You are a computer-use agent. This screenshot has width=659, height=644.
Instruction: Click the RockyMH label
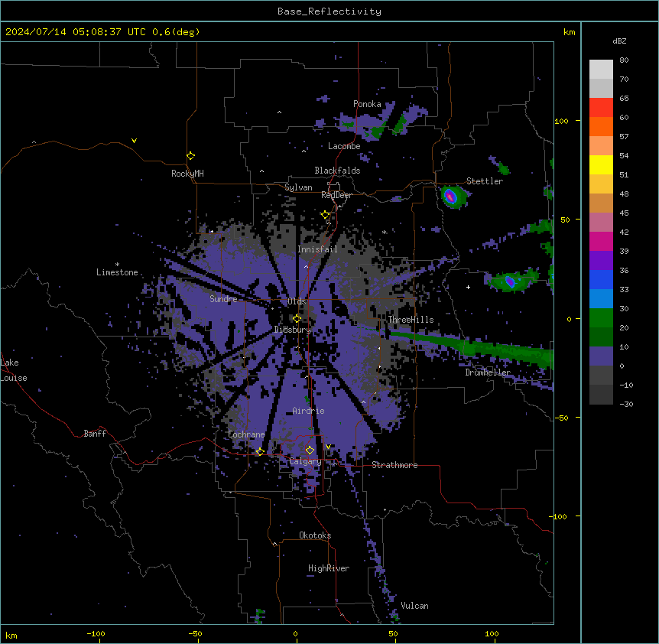point(187,174)
